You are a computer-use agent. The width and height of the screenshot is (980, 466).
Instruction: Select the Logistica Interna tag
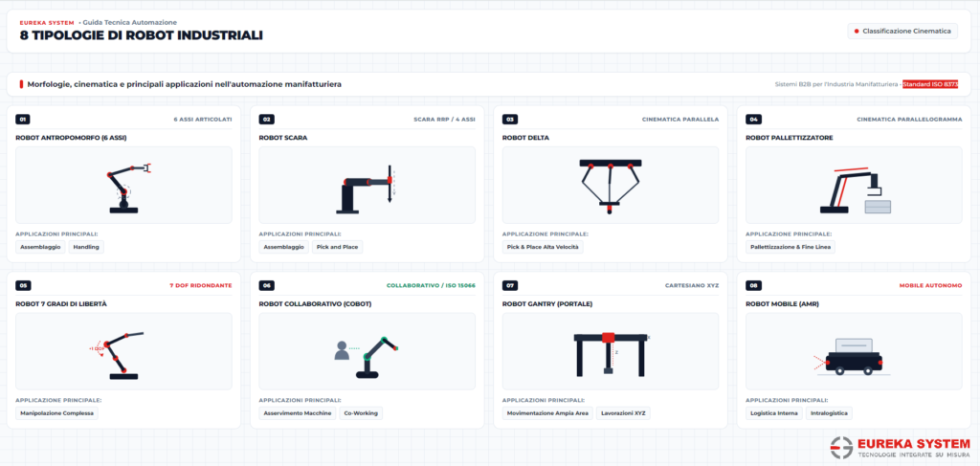pyautogui.click(x=774, y=413)
